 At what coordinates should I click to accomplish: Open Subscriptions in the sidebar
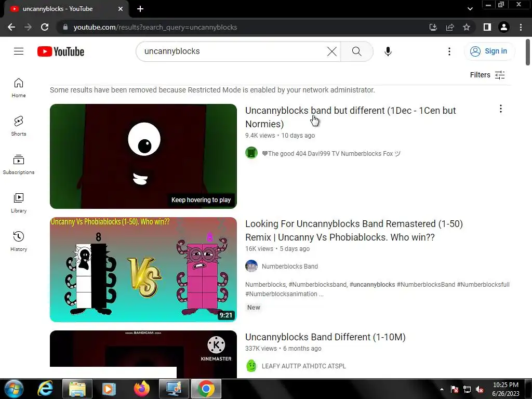(x=19, y=165)
